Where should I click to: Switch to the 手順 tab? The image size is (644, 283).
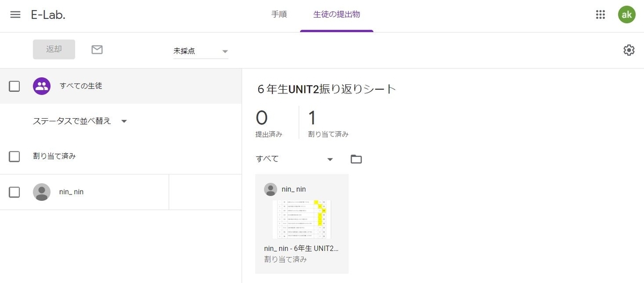279,14
